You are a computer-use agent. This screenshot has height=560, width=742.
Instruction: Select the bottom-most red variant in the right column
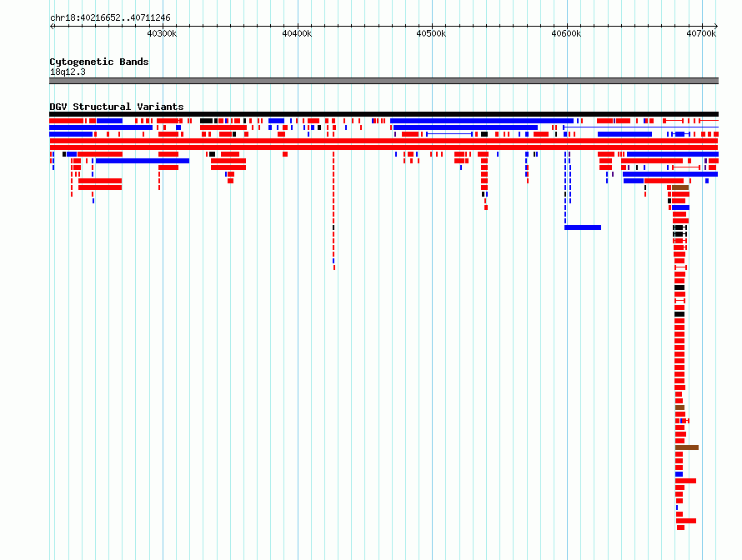680,527
